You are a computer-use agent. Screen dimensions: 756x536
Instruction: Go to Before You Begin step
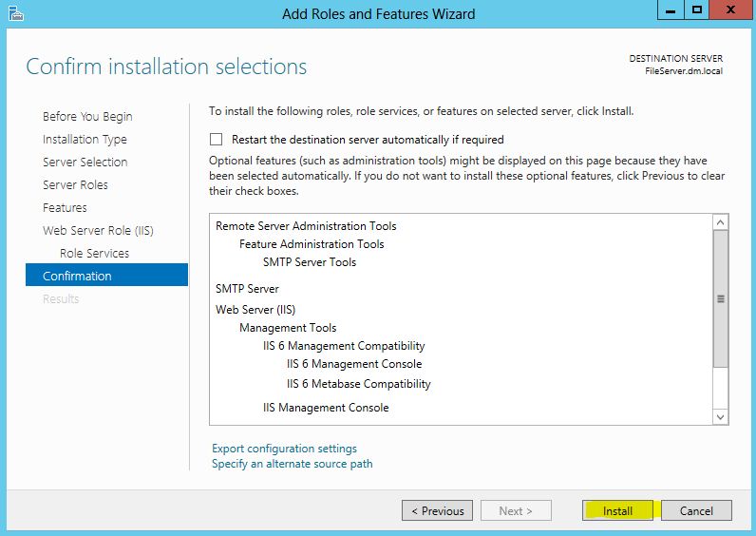point(87,116)
